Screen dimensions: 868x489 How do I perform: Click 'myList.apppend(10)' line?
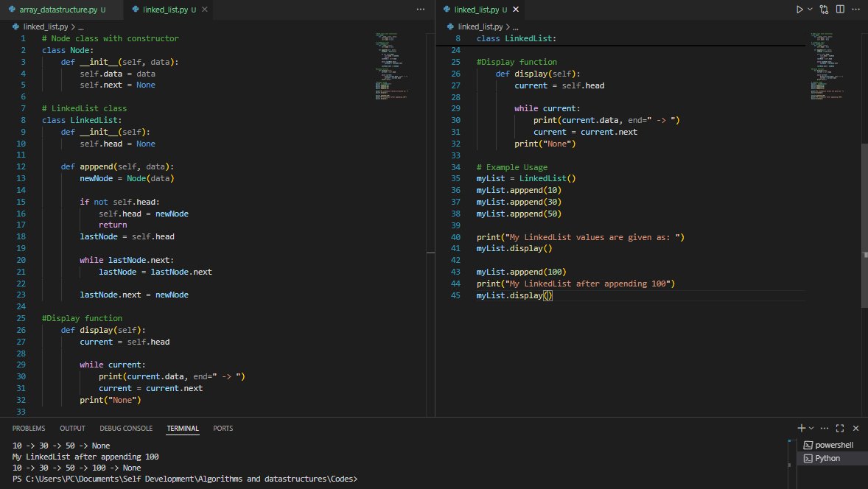tap(519, 190)
